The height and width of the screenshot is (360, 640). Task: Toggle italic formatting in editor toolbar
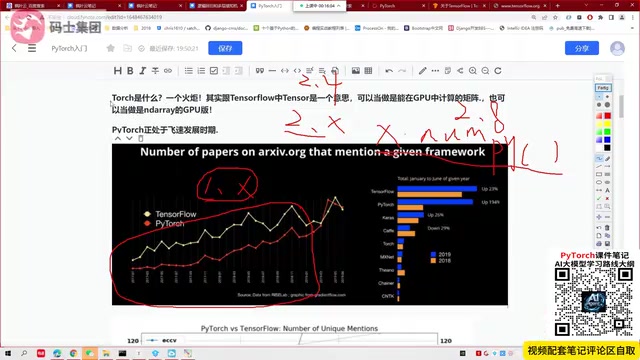coord(142,71)
